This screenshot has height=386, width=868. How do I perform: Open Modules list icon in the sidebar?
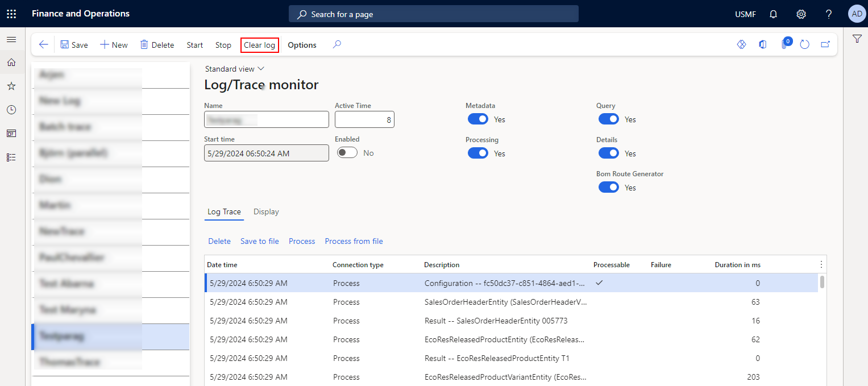click(11, 157)
